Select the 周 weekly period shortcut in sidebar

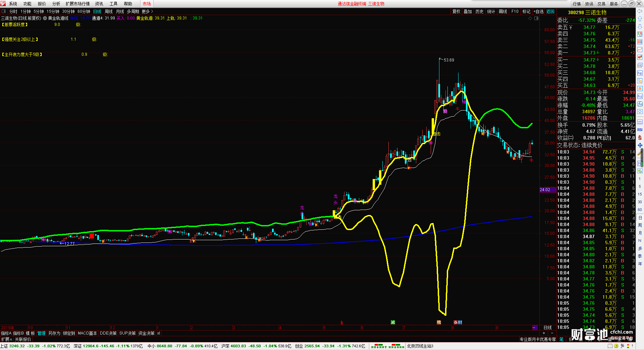pos(640,225)
